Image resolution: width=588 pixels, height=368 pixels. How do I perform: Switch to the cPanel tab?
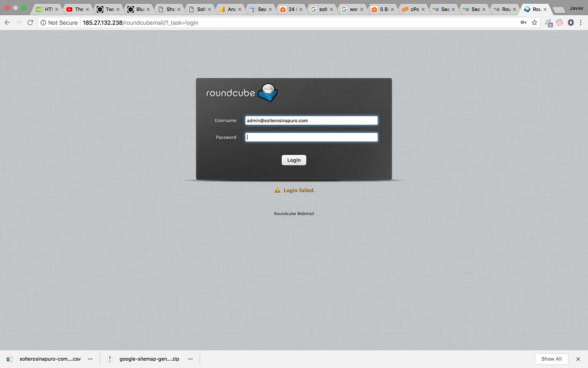[411, 9]
